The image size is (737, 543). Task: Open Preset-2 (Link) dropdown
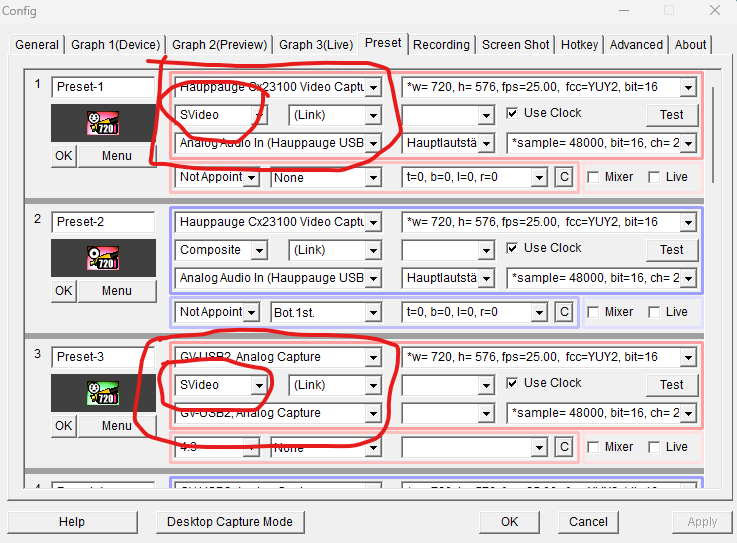373,250
